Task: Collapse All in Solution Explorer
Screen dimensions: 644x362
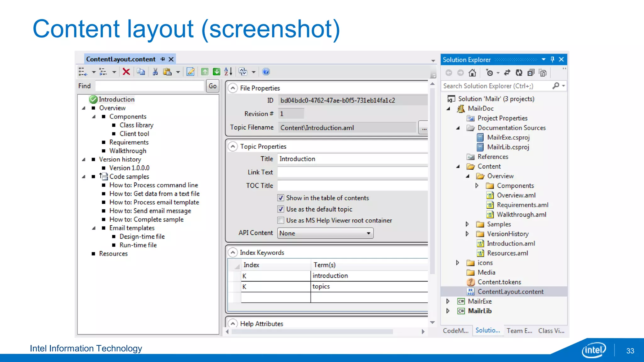Action: 531,73
